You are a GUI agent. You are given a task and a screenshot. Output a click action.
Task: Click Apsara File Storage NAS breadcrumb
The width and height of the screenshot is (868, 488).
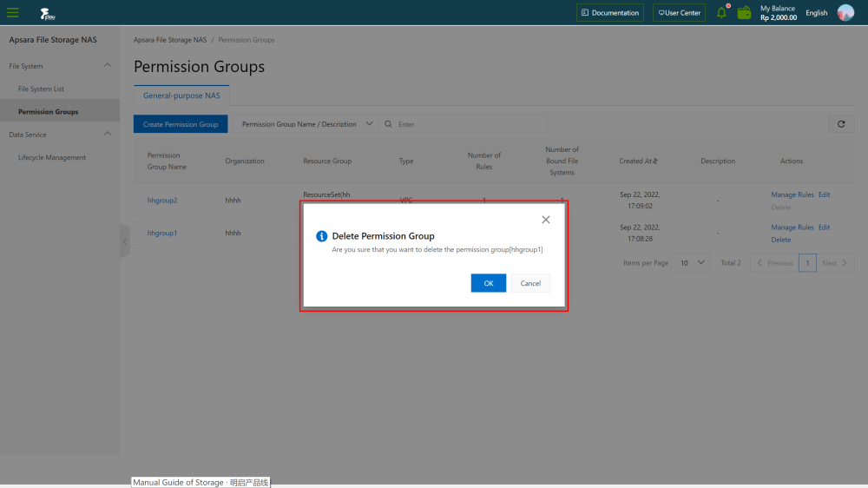[x=170, y=40]
